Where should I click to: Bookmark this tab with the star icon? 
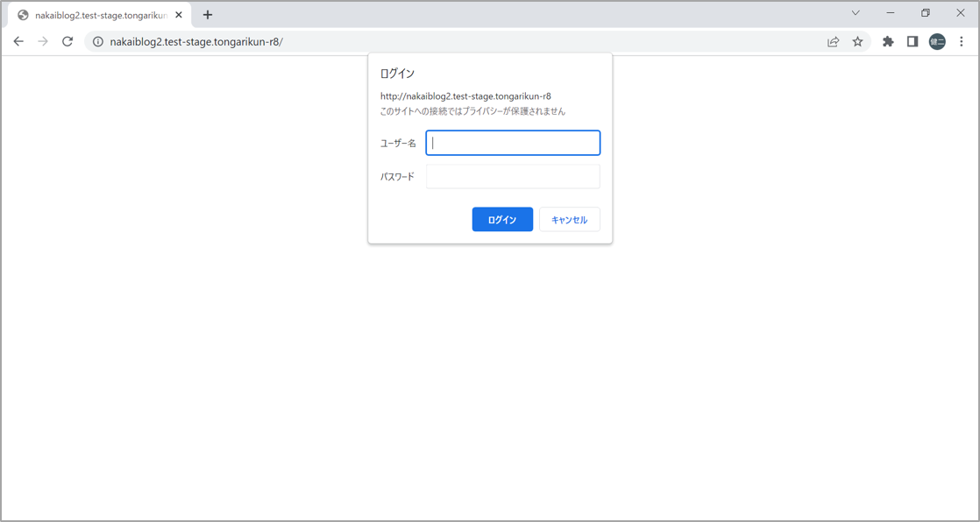(857, 42)
